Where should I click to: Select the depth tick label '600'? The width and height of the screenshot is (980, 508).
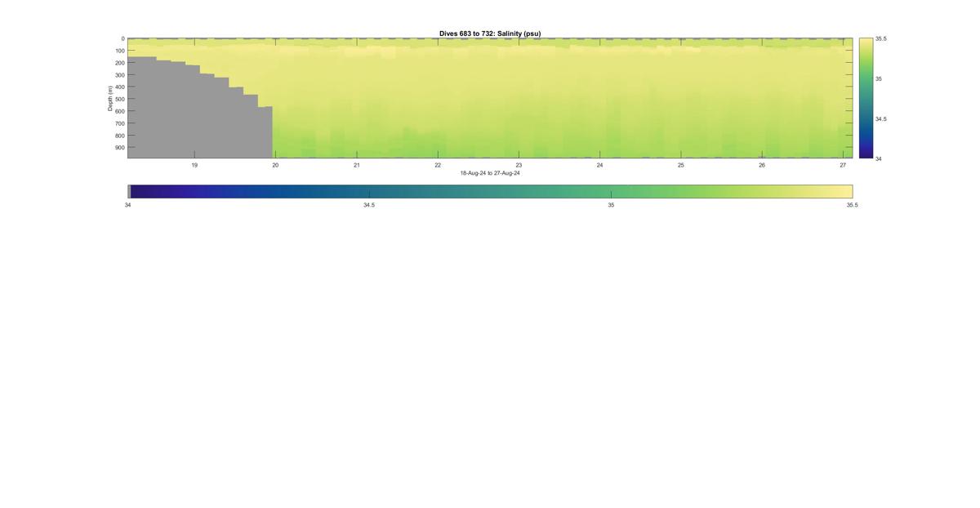pos(119,111)
